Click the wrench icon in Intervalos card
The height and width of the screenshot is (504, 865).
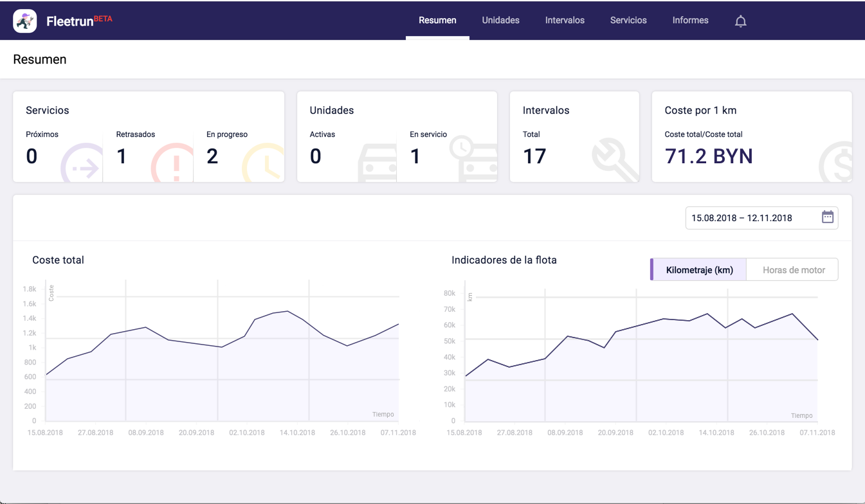[614, 161]
